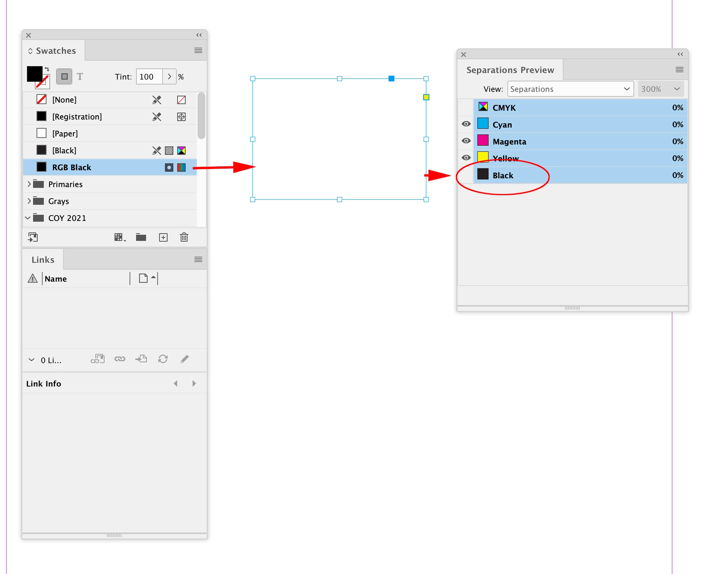
Task: Click Relink from CC Libraries icon
Action: click(x=98, y=359)
